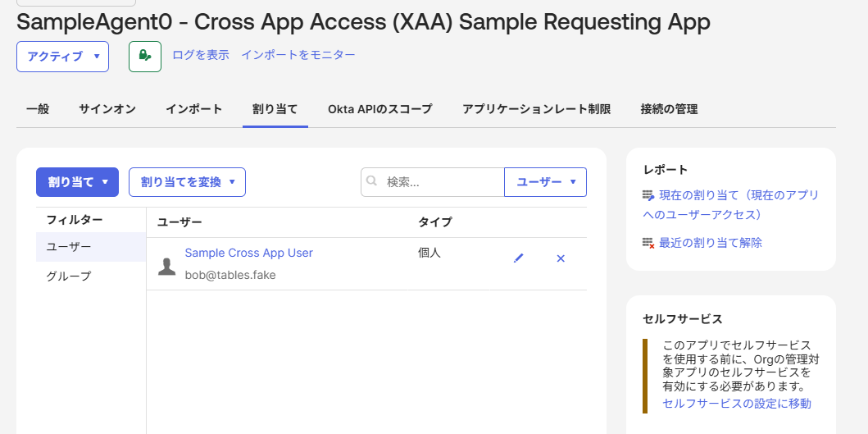The height and width of the screenshot is (434, 868).
Task: Select the アプリケーションレート制限 tab
Action: pyautogui.click(x=536, y=109)
